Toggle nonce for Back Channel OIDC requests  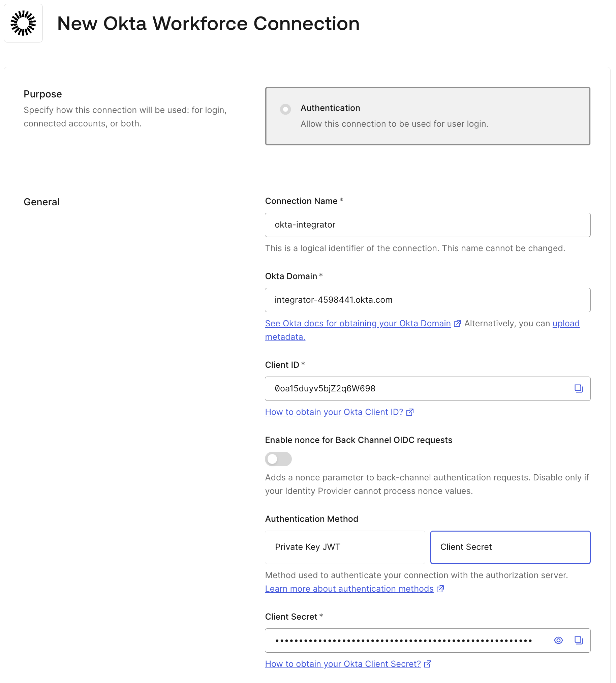pyautogui.click(x=278, y=459)
